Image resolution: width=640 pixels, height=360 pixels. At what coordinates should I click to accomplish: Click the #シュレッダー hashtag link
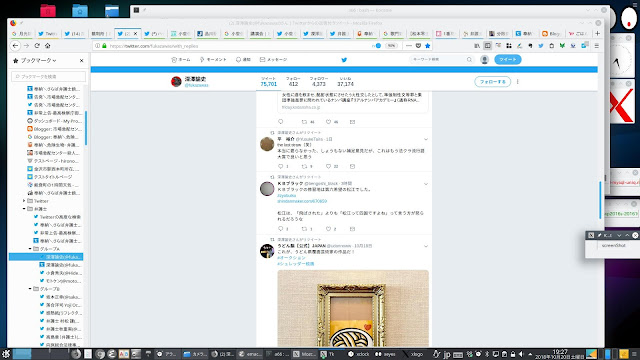pyautogui.click(x=296, y=264)
